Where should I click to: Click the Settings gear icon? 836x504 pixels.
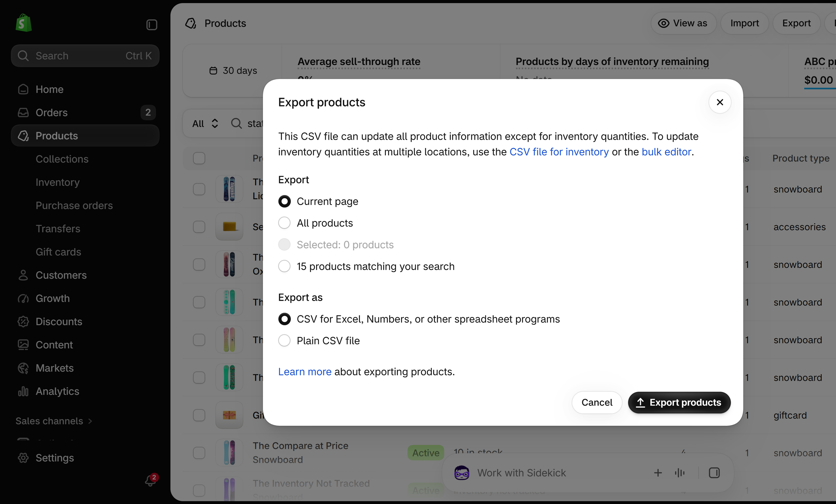(x=23, y=458)
